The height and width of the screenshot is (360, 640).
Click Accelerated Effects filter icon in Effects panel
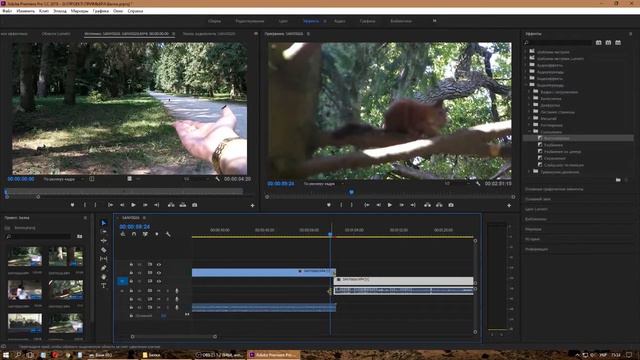(598, 42)
